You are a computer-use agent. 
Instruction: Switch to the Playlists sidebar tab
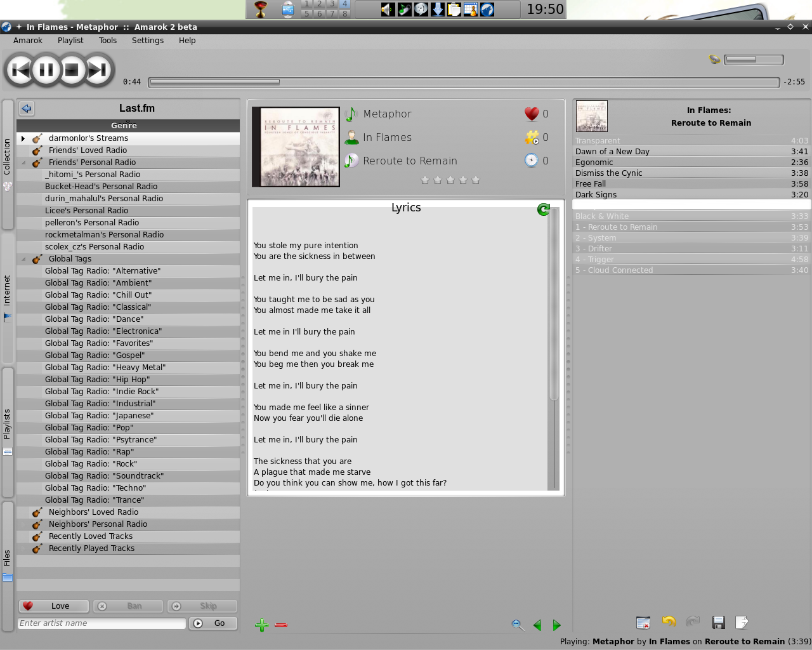coord(8,432)
